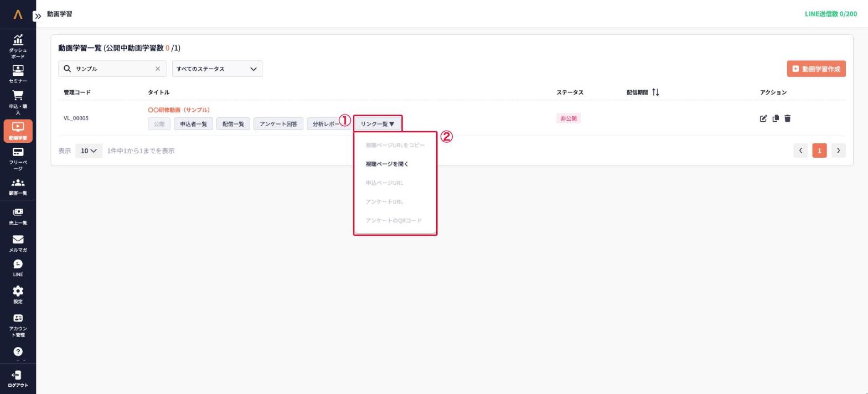The image size is (868, 394).
Task: Click the 動画学習作成 button
Action: [816, 69]
